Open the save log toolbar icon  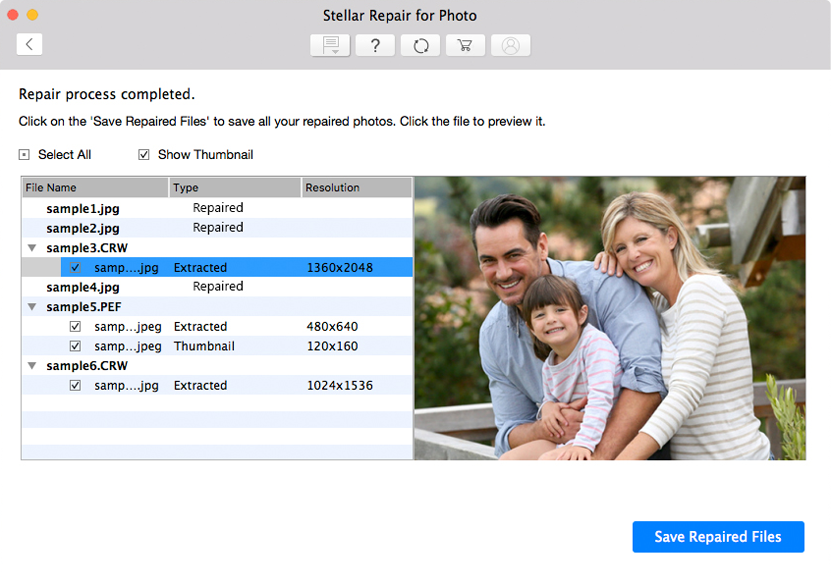click(x=330, y=46)
